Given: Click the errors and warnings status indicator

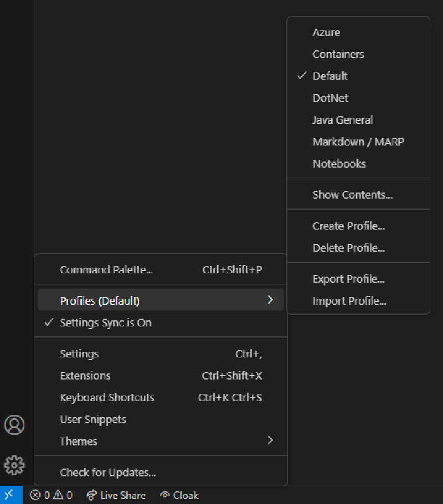Looking at the screenshot, I should pos(51,495).
